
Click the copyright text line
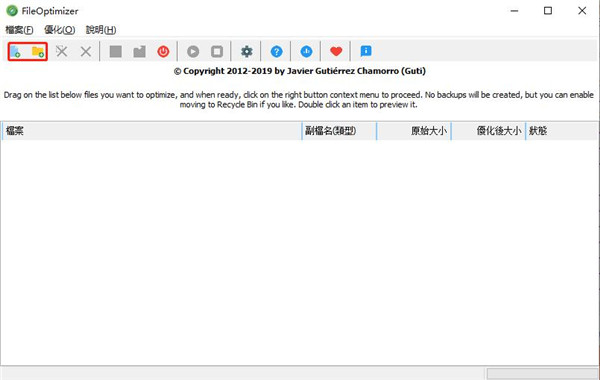pos(300,71)
